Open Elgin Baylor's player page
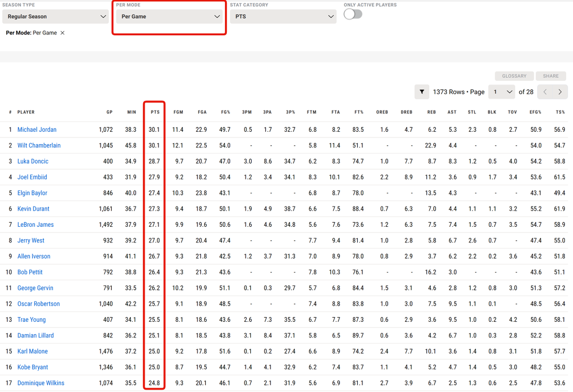Viewport: 573px width, 392px height. point(32,193)
